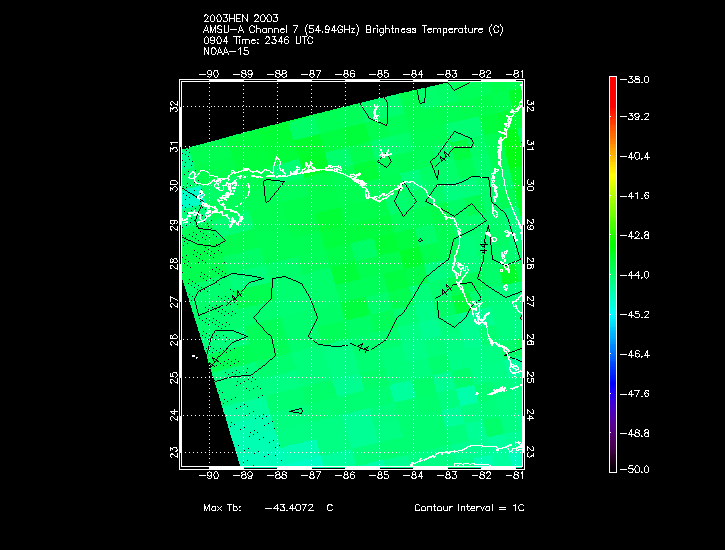Screen dimensions: 725x550
Task: Click the "30" latitude label on left axis
Action: point(174,186)
